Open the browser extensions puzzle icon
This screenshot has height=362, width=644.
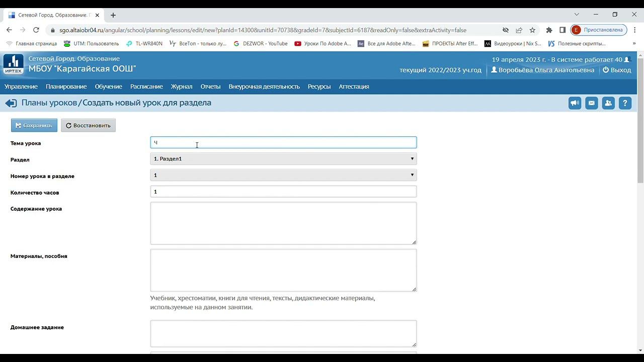[549, 30]
